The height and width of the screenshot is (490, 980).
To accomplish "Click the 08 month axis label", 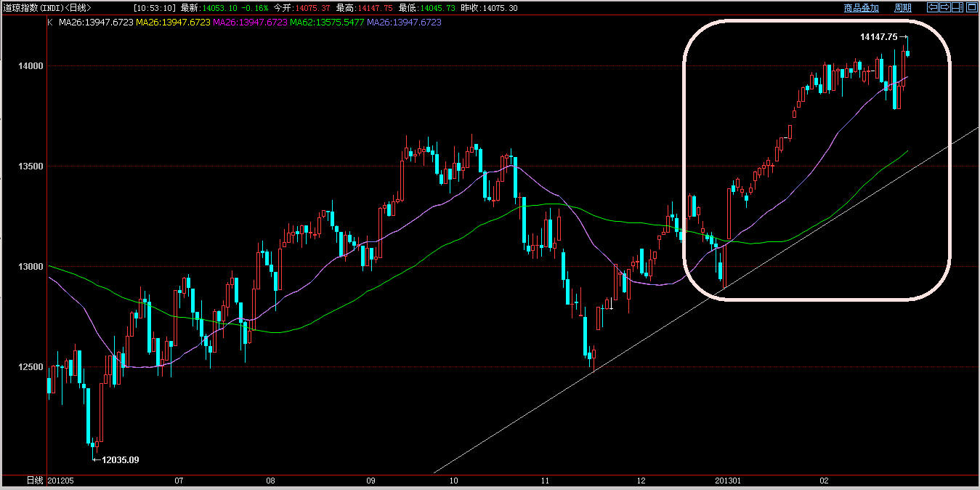I will tap(271, 481).
